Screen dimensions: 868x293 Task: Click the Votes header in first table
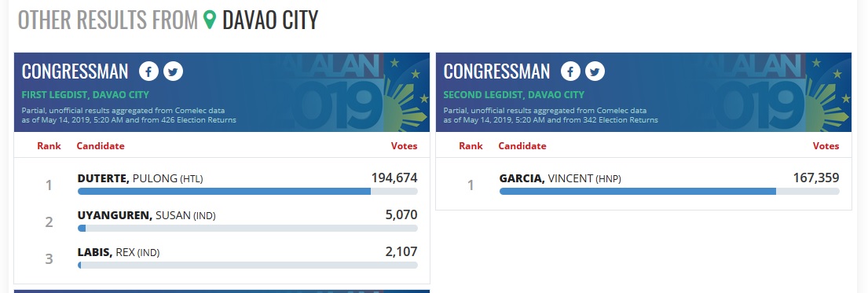point(404,146)
